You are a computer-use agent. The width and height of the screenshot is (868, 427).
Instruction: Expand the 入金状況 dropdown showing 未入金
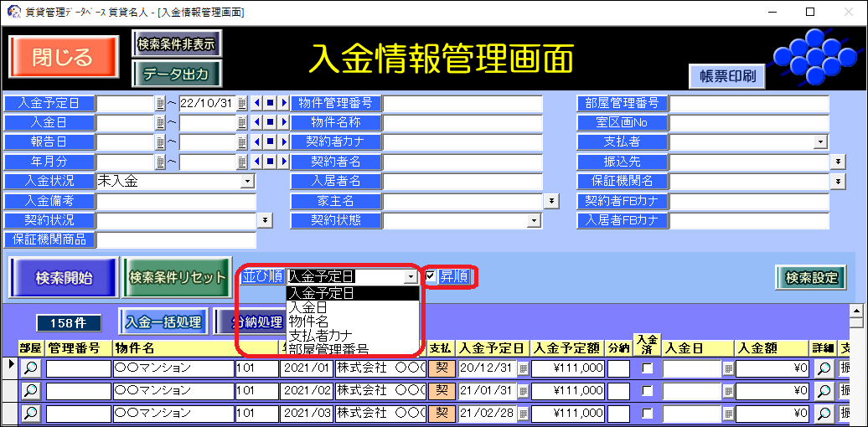[x=247, y=181]
